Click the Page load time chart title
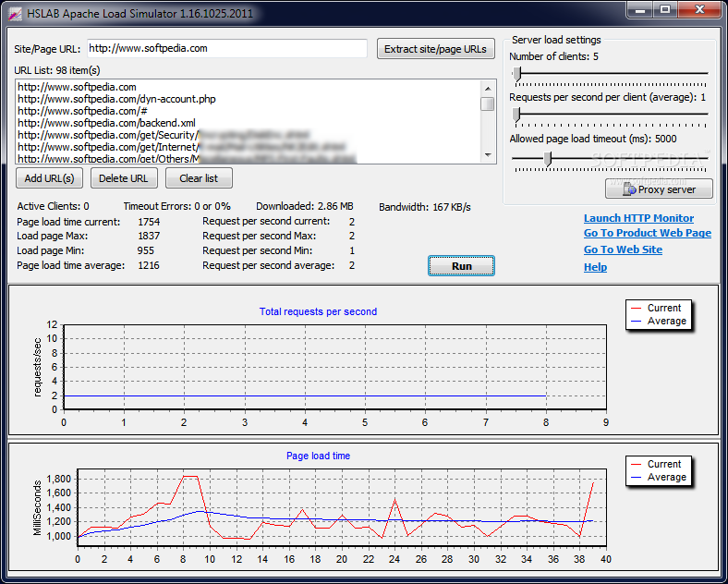728x584 pixels. pyautogui.click(x=318, y=456)
